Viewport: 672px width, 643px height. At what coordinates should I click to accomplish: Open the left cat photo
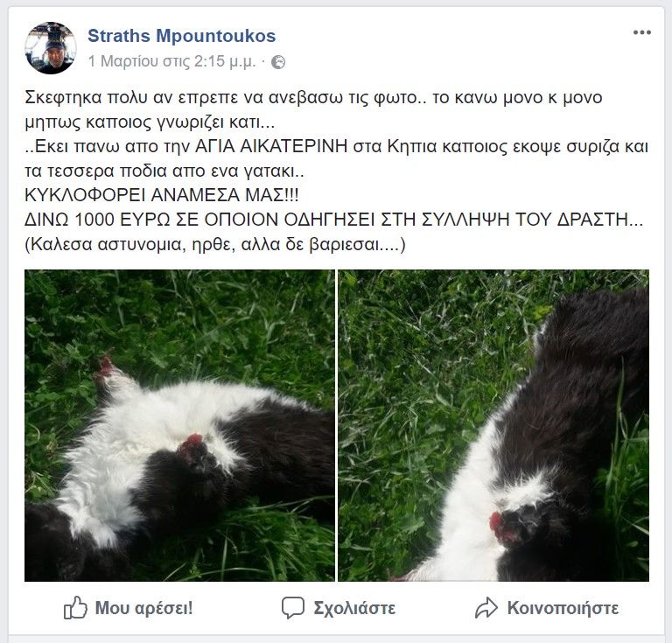[x=179, y=425]
